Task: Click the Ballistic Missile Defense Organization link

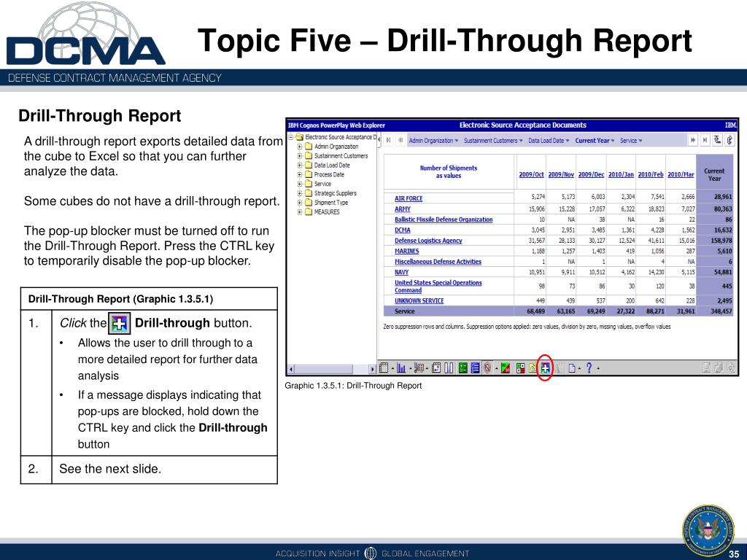Action: click(x=444, y=219)
